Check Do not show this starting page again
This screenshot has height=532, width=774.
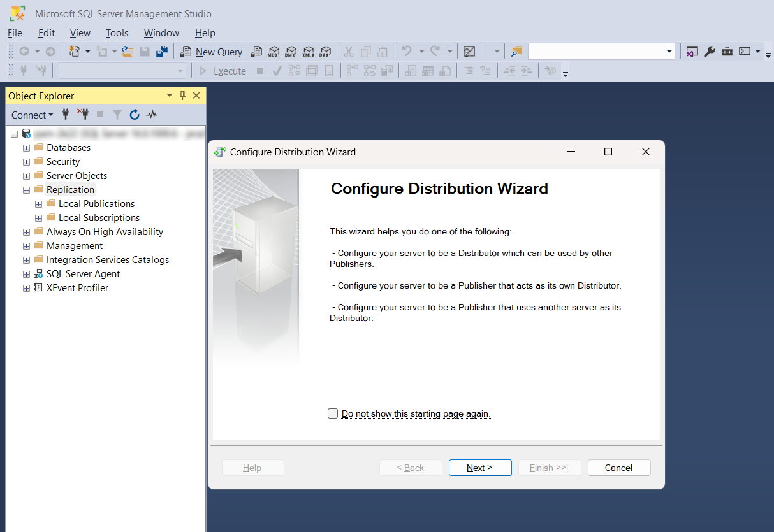coord(332,413)
